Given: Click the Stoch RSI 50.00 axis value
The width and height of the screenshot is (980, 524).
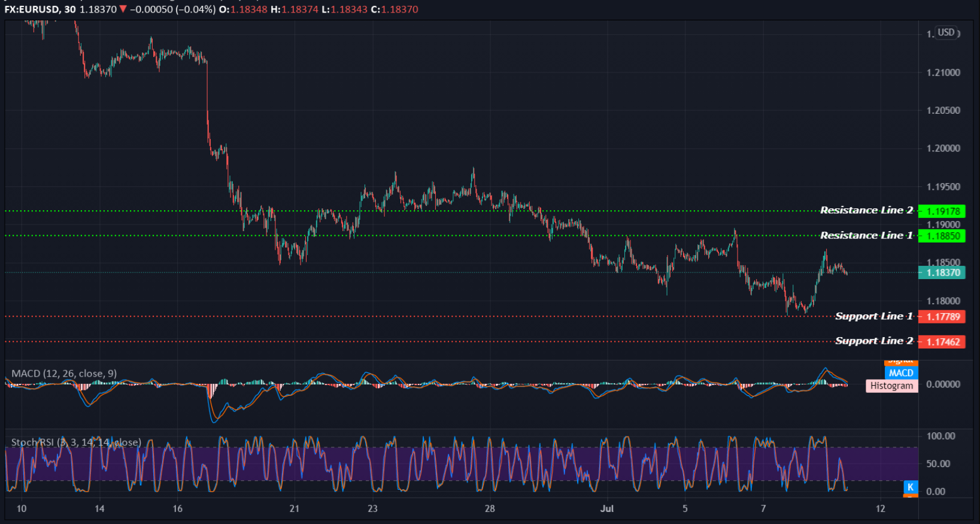Looking at the screenshot, I should click(x=938, y=464).
